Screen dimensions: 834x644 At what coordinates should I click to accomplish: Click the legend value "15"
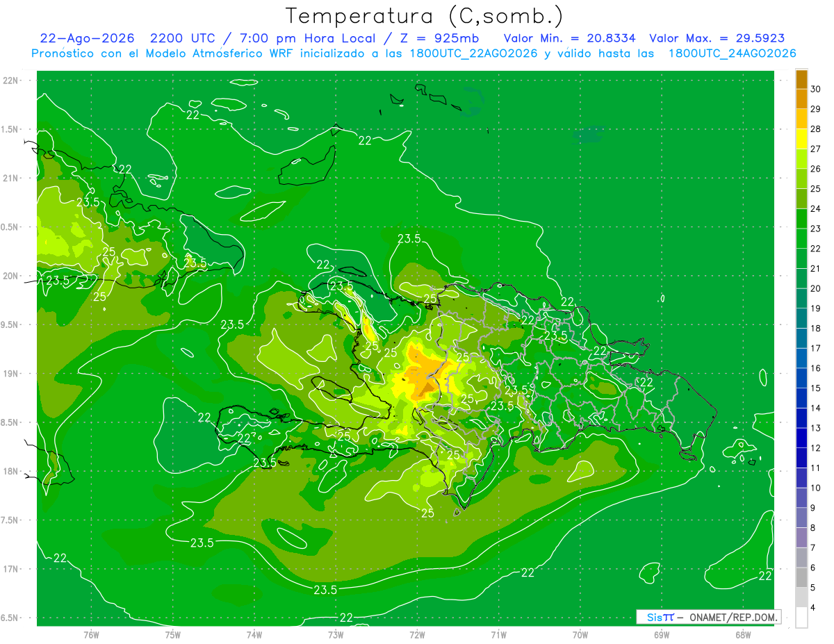point(816,388)
